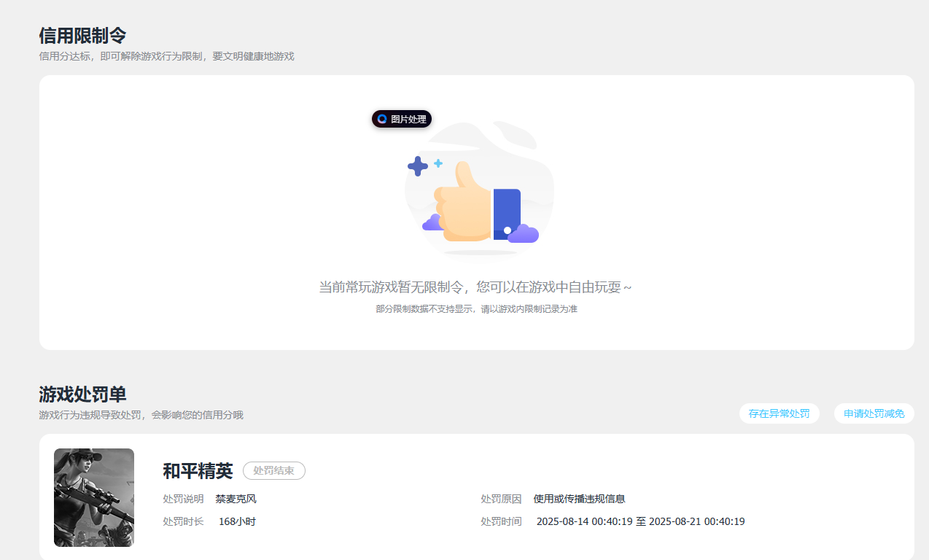
Task: Click the 处罚说明 label
Action: tap(183, 499)
